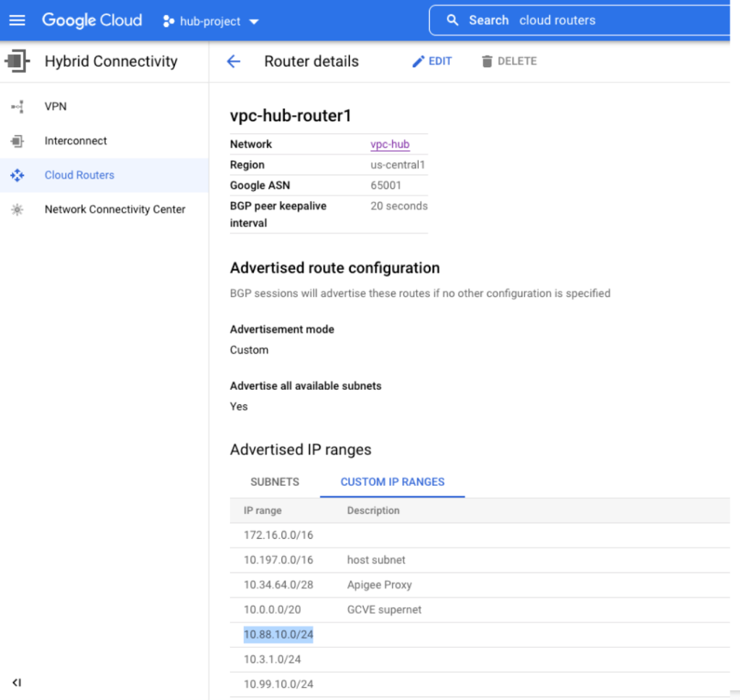Select the Custom IP Ranges tab
Viewport: 740px width, 700px height.
click(392, 482)
